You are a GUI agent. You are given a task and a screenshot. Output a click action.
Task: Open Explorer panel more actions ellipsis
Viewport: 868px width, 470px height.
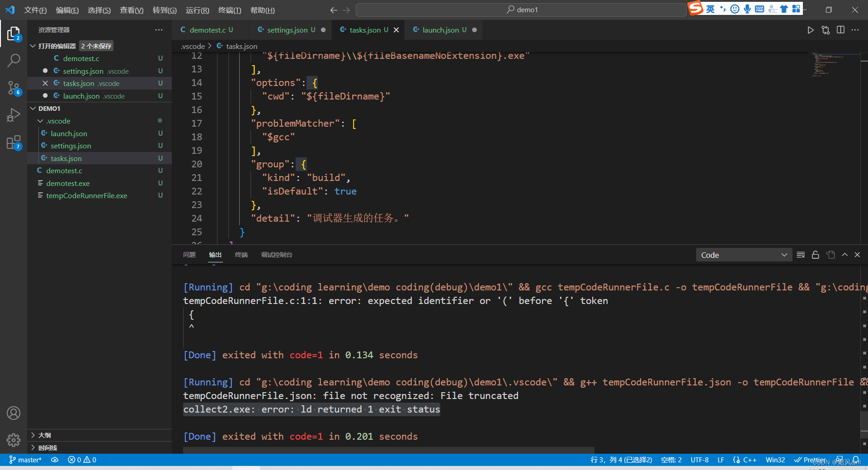pyautogui.click(x=159, y=30)
